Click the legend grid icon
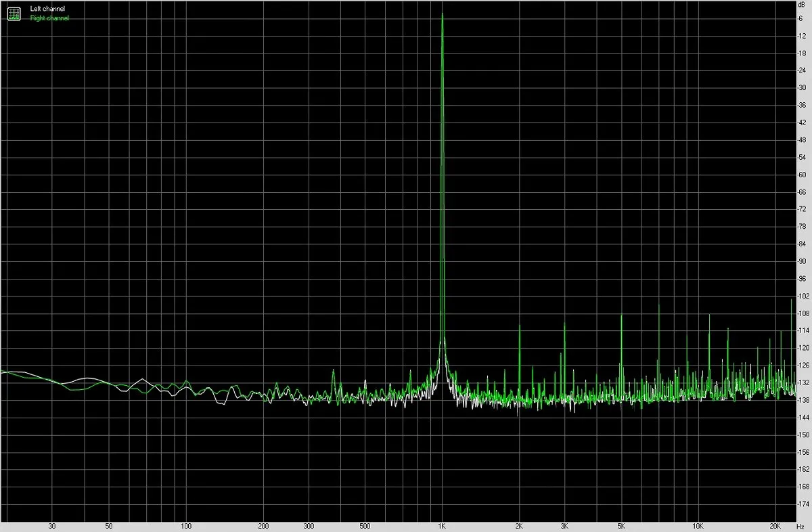This screenshot has width=812, height=532. coord(14,13)
